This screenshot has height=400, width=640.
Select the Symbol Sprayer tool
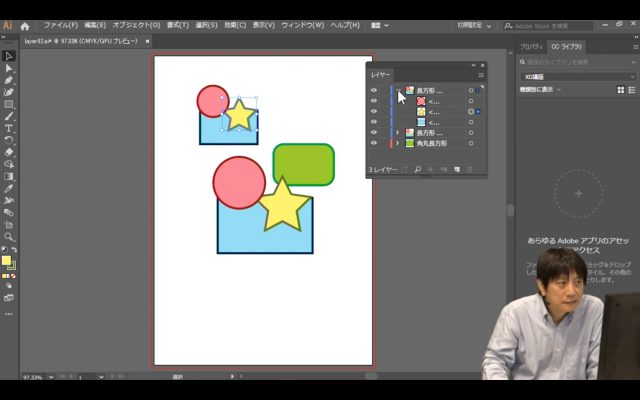pyautogui.click(x=9, y=200)
